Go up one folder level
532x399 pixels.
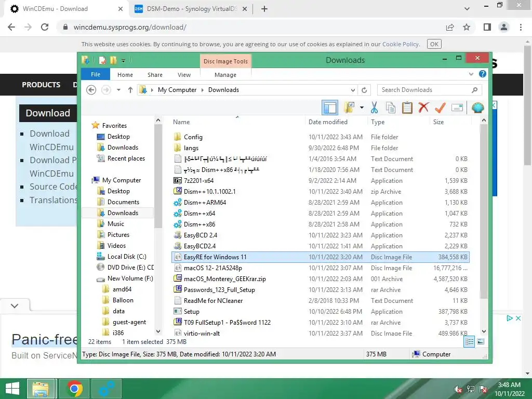130,90
